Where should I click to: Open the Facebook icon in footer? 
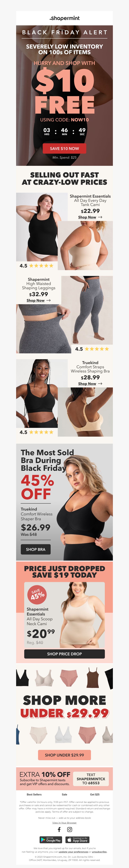pos(59,829)
